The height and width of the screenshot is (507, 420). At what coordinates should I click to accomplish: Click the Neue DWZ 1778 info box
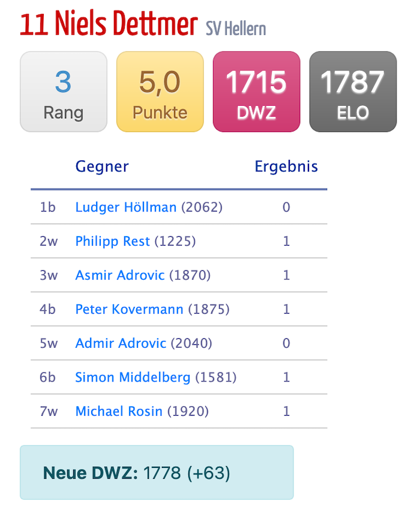[x=157, y=473]
